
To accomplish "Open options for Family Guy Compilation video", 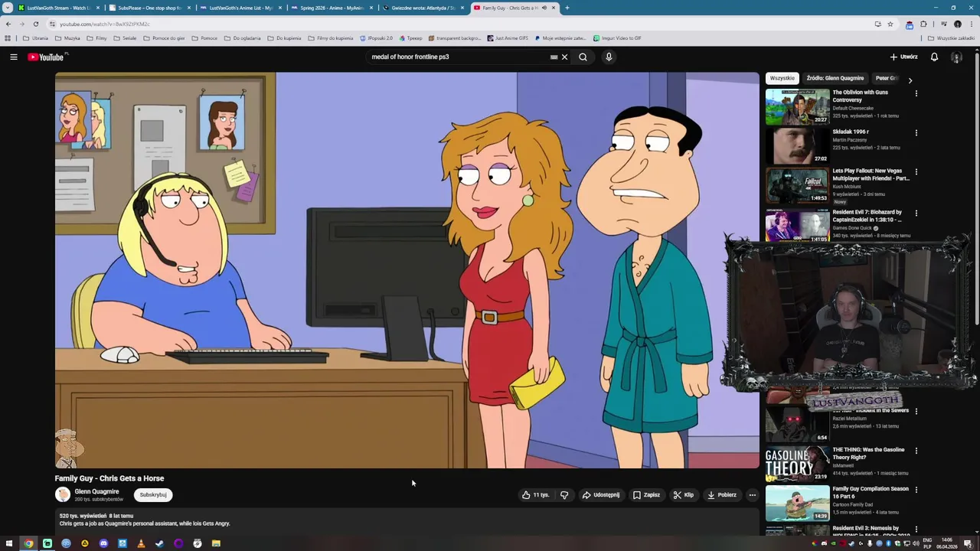I will pyautogui.click(x=916, y=490).
